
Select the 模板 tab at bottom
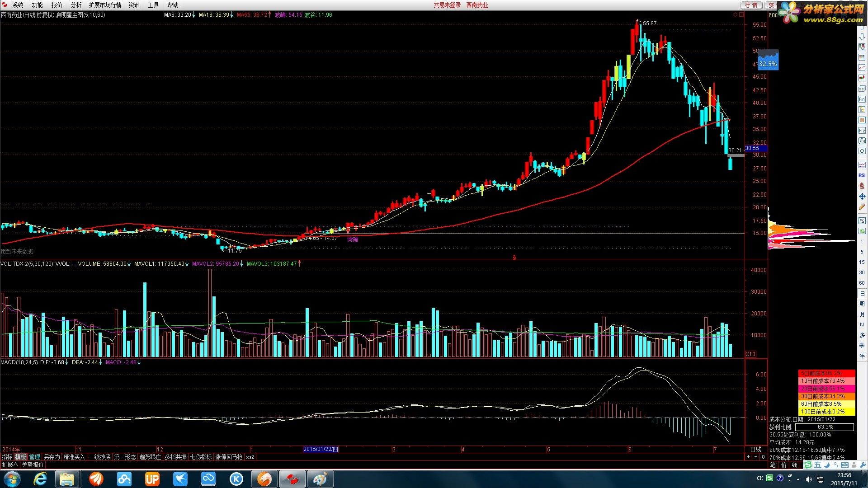[21, 457]
